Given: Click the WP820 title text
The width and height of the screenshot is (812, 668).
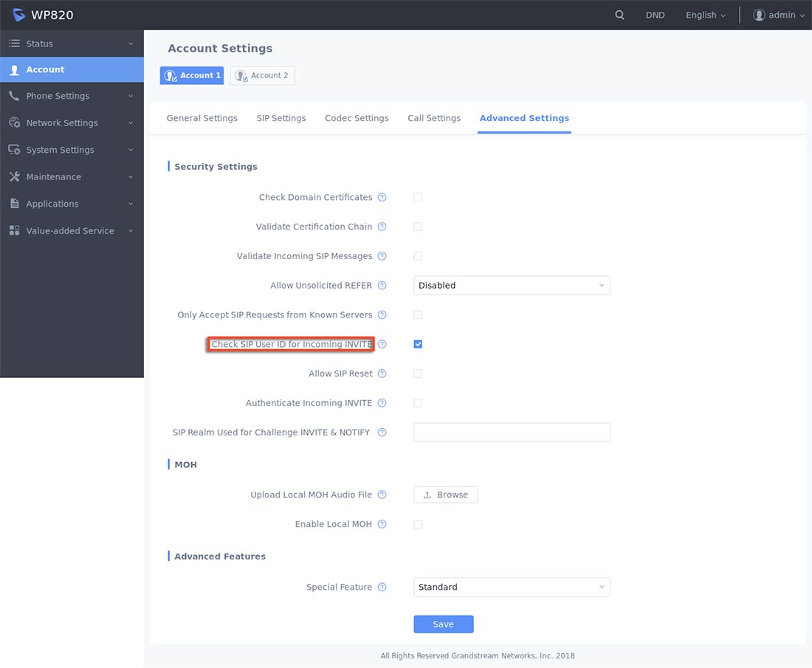Looking at the screenshot, I should [x=52, y=15].
